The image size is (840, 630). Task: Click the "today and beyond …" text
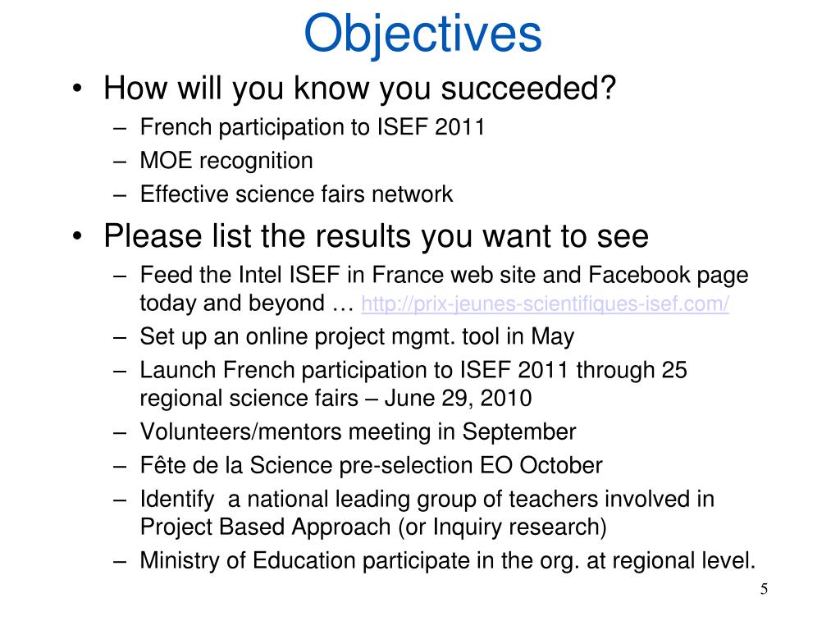246,304
